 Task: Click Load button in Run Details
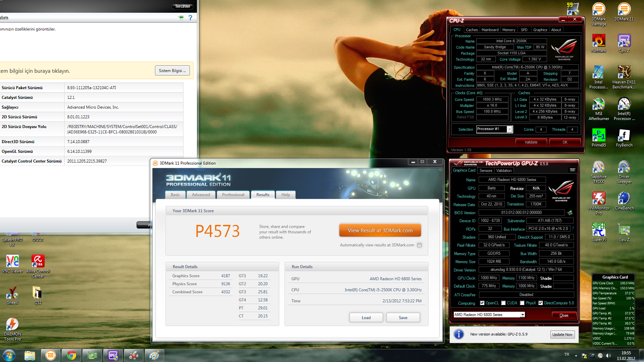tap(366, 318)
